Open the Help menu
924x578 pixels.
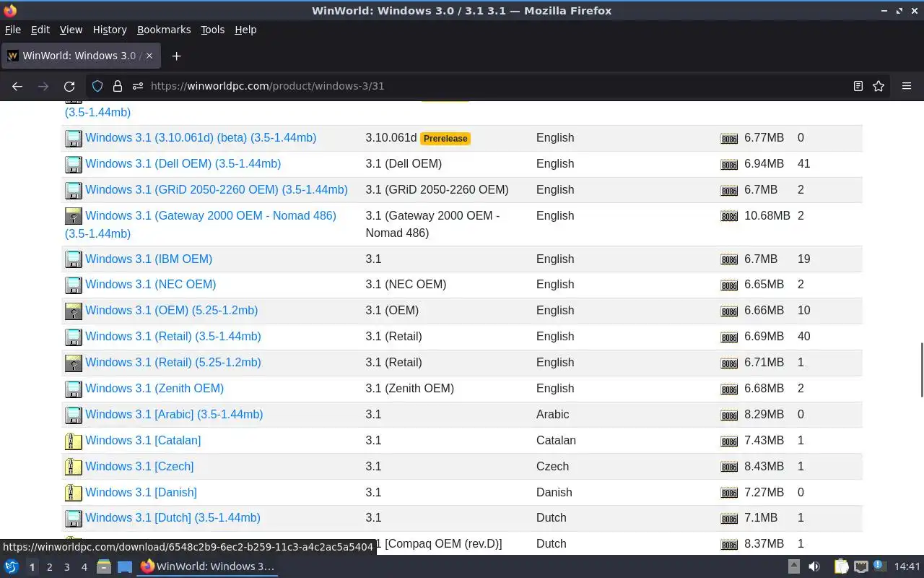[x=245, y=30]
